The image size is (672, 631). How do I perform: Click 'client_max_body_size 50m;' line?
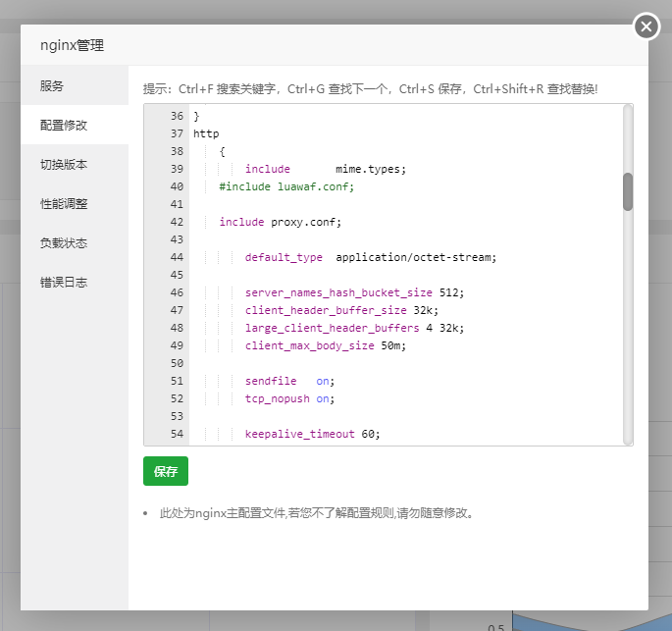[326, 345]
